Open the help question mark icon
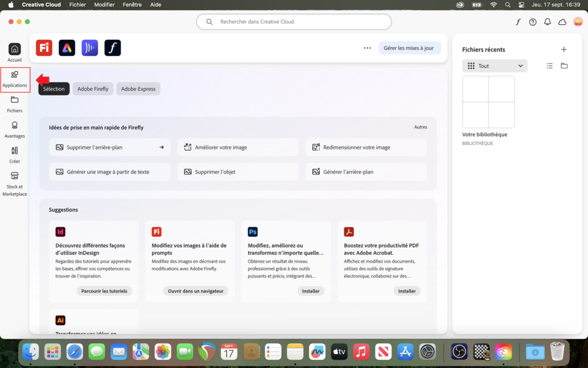Viewport: 588px width, 368px height. tap(532, 22)
